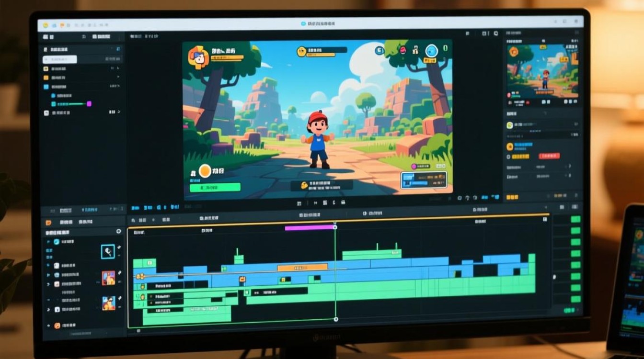The height and width of the screenshot is (359, 644).
Task: Click the magenta square handle in the left panel
Action: pos(89,104)
